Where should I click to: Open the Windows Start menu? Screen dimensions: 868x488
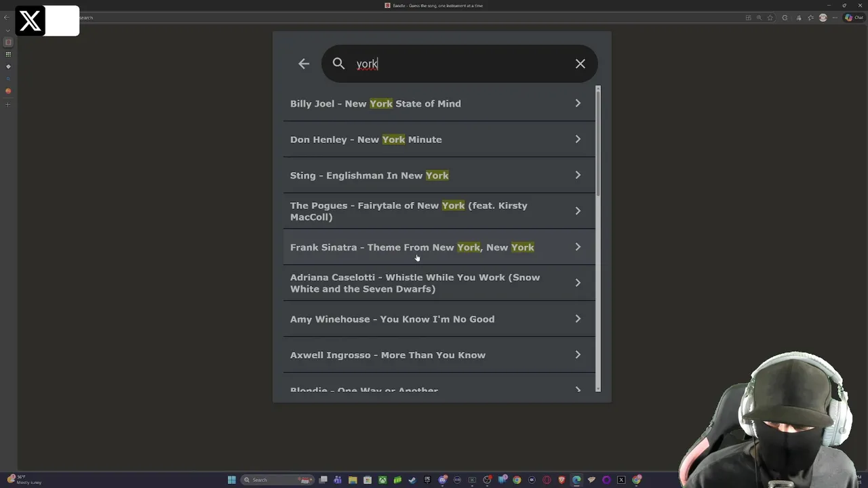(231, 480)
